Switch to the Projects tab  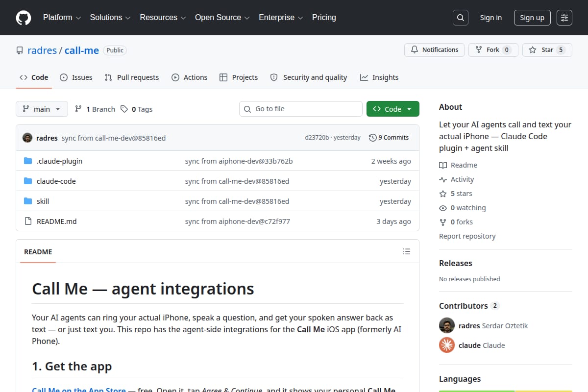tap(239, 77)
